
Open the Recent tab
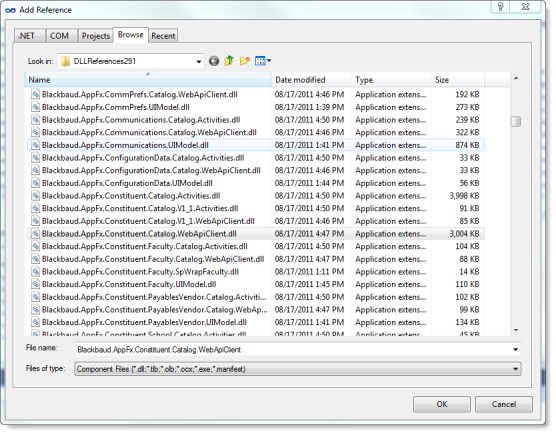coord(163,36)
